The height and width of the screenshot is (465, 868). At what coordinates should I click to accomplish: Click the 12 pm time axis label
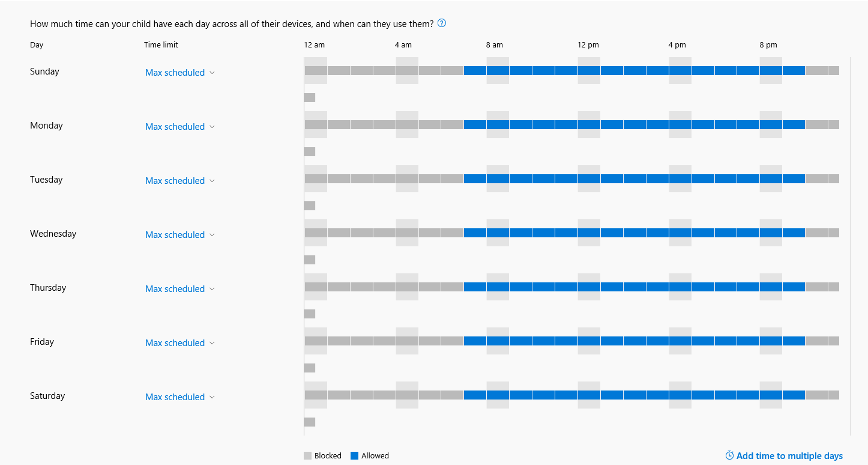588,44
